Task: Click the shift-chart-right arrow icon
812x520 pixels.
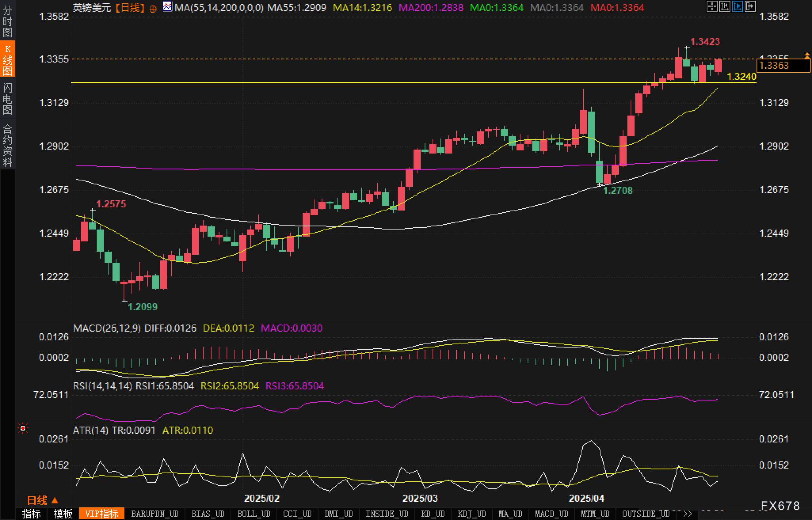Action: [750, 6]
